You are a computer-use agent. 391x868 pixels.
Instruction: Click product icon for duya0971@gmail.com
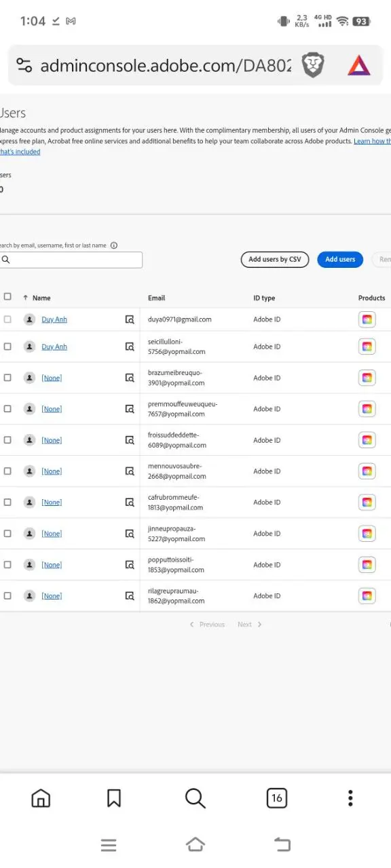(367, 319)
